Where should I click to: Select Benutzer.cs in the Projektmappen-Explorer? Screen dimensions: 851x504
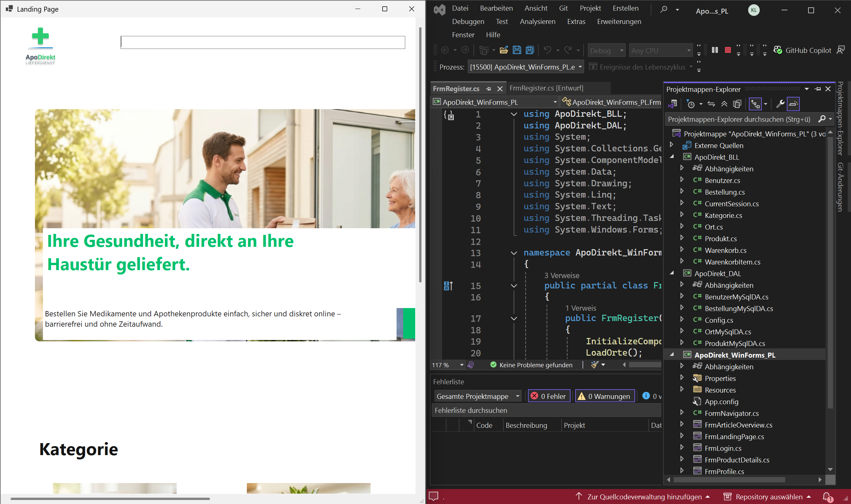click(722, 180)
